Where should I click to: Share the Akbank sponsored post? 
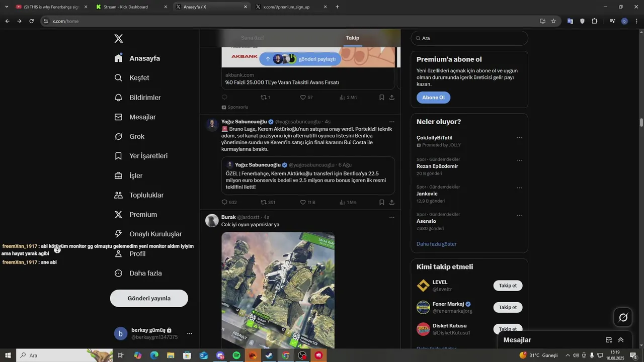click(392, 98)
